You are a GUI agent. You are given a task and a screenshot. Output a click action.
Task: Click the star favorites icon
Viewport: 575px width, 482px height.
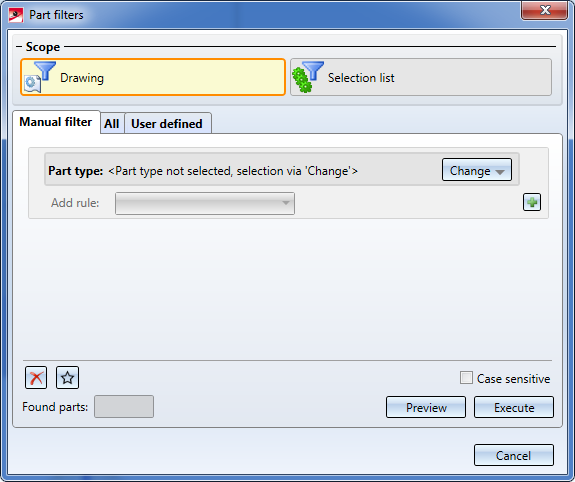pyautogui.click(x=67, y=377)
